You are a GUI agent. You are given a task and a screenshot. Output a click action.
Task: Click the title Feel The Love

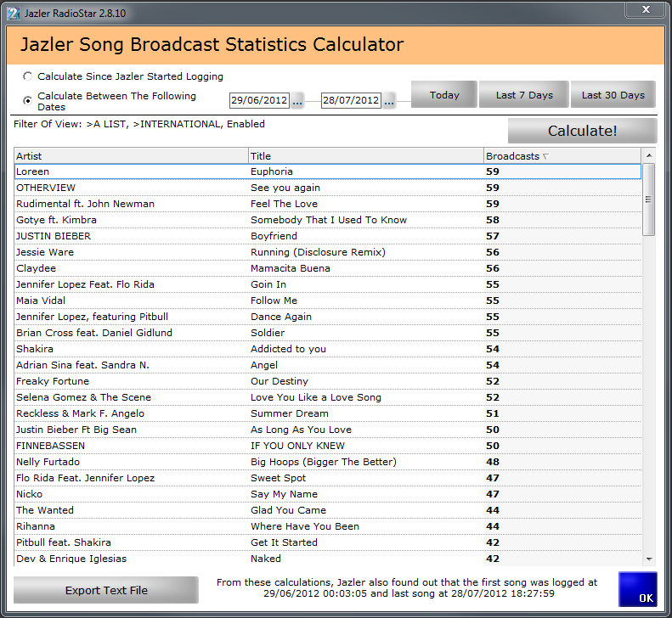[284, 204]
